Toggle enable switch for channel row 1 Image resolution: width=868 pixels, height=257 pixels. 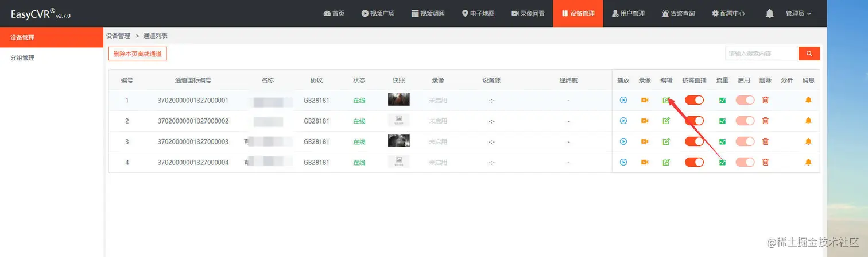coord(745,100)
